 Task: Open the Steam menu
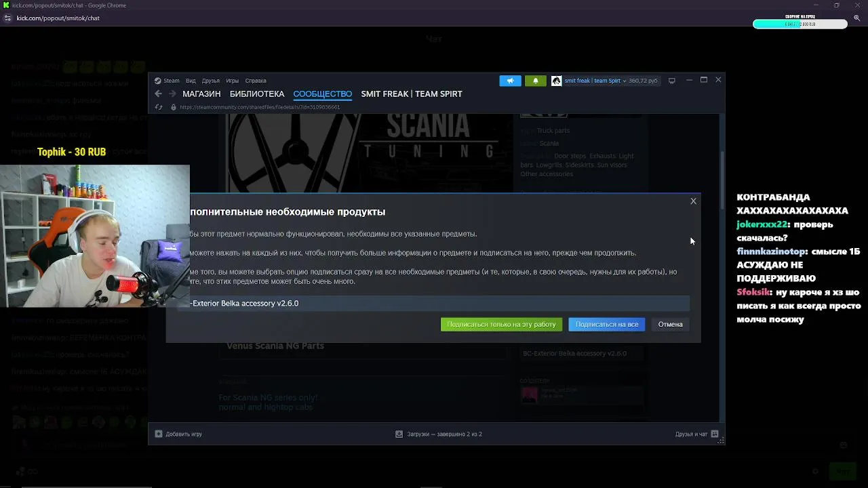(171, 81)
